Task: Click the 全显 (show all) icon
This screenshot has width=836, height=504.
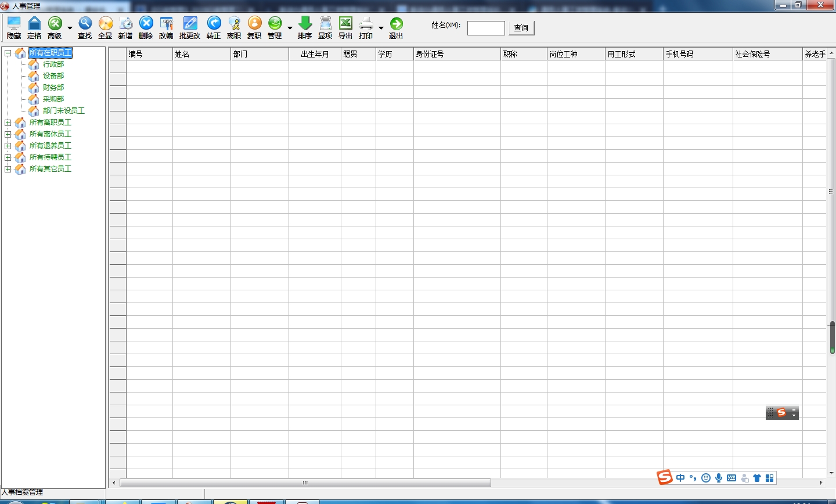Action: pyautogui.click(x=105, y=27)
